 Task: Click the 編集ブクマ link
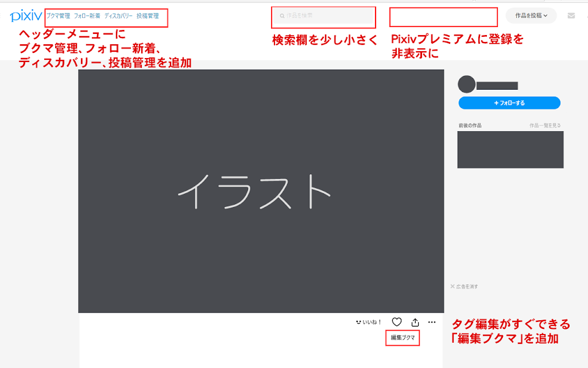point(403,338)
